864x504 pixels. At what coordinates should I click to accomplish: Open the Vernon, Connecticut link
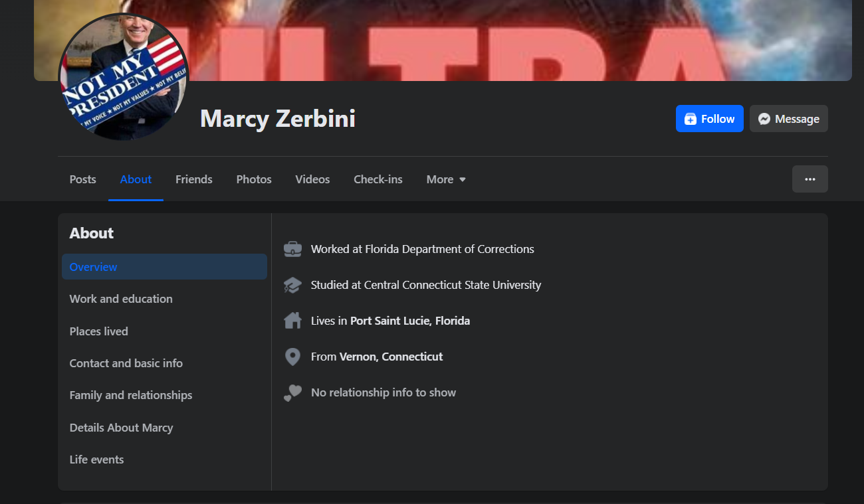point(391,357)
